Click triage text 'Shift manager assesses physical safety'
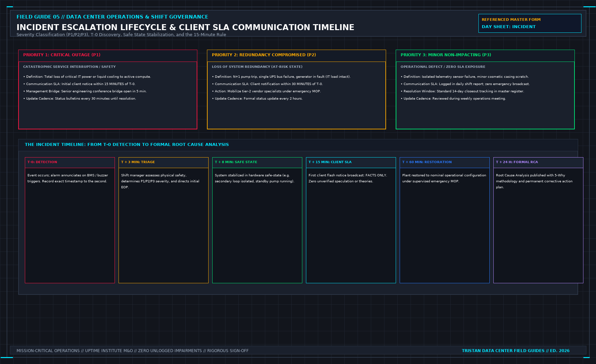Image resolution: width=596 pixels, height=364 pixels. tap(160, 181)
